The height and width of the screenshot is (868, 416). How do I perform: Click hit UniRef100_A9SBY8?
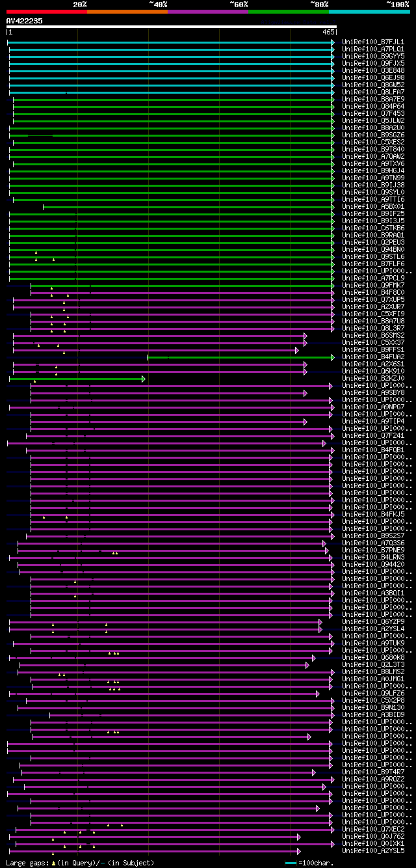click(373, 392)
